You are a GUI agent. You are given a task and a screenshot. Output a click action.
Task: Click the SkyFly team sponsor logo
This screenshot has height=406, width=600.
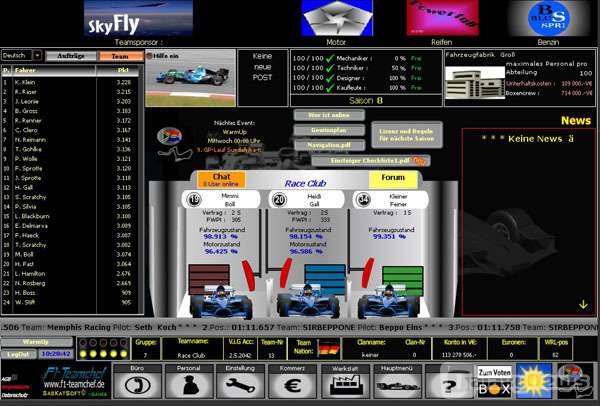coord(138,18)
